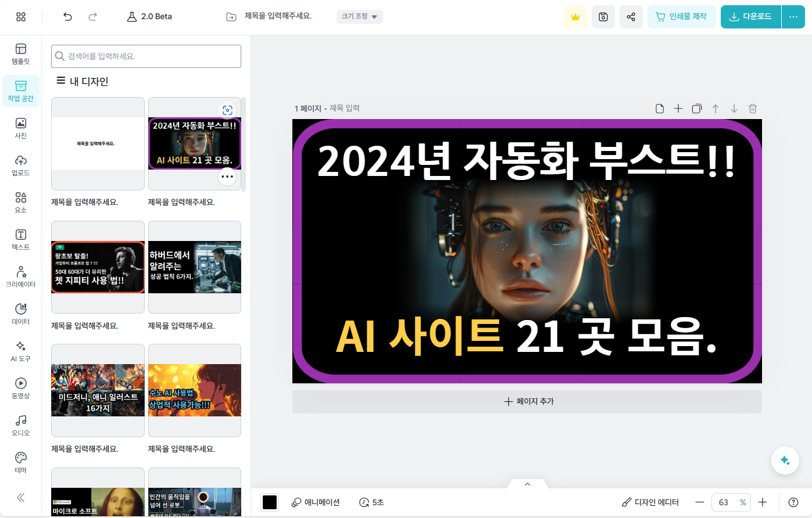Image resolution: width=812 pixels, height=518 pixels.
Task: Click the search field in workspace panel
Action: click(x=146, y=56)
